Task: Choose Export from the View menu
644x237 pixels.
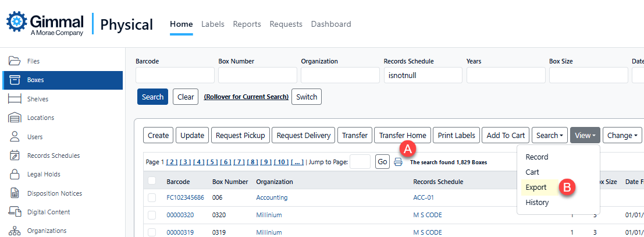Action: [536, 188]
